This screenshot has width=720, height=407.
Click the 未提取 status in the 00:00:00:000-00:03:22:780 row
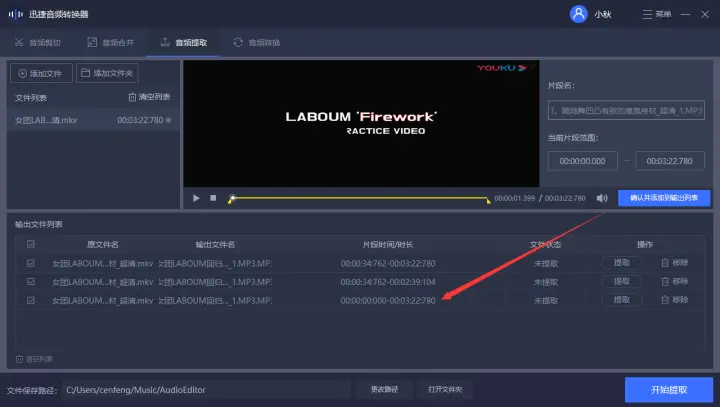point(546,300)
